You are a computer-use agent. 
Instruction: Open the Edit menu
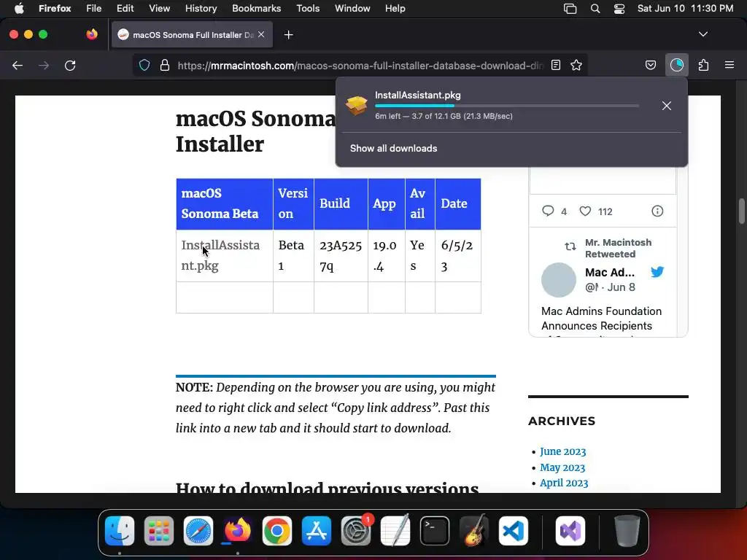click(125, 9)
